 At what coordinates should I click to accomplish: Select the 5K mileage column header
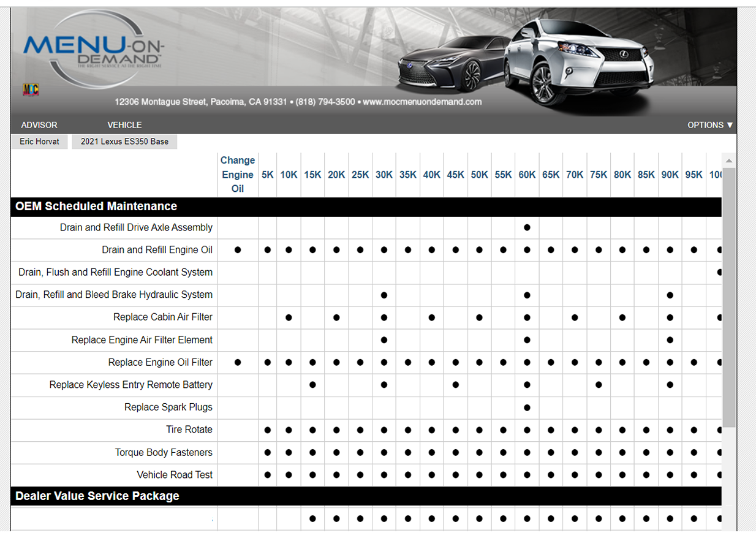tap(268, 175)
